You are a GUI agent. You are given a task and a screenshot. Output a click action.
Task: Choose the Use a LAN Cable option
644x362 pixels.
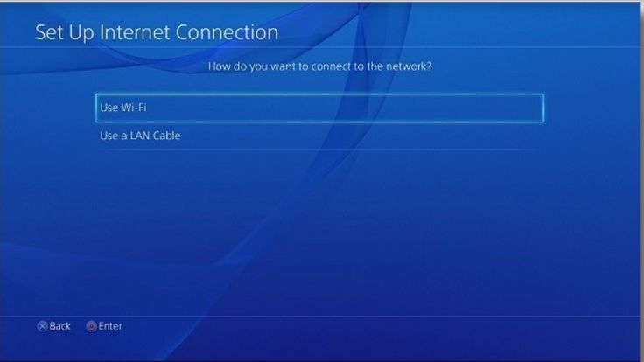(x=319, y=136)
